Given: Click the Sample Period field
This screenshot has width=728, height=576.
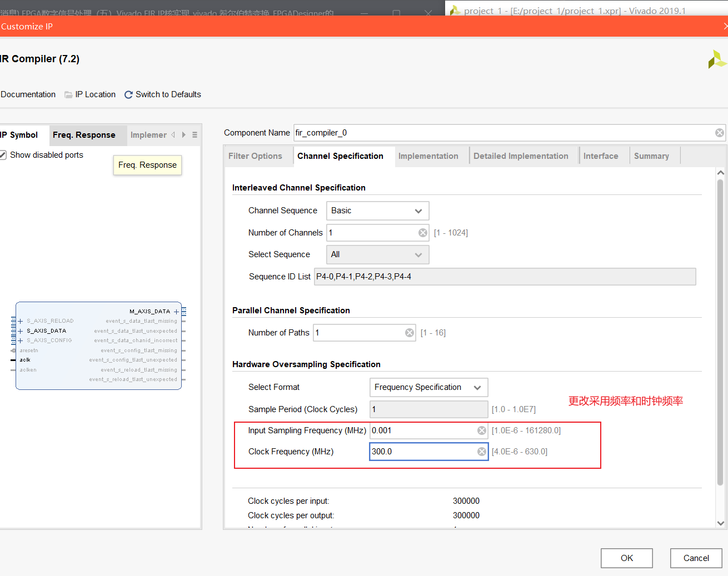Looking at the screenshot, I should click(x=429, y=409).
